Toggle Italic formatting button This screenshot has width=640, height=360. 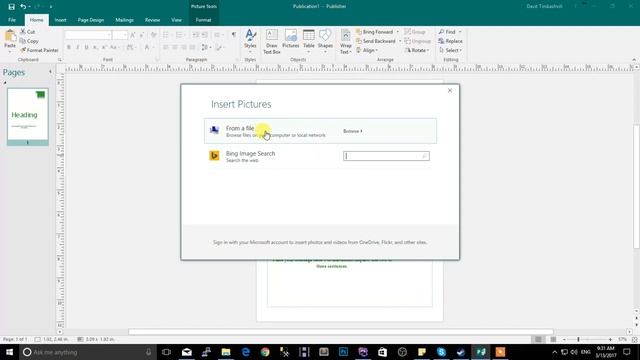[x=78, y=47]
